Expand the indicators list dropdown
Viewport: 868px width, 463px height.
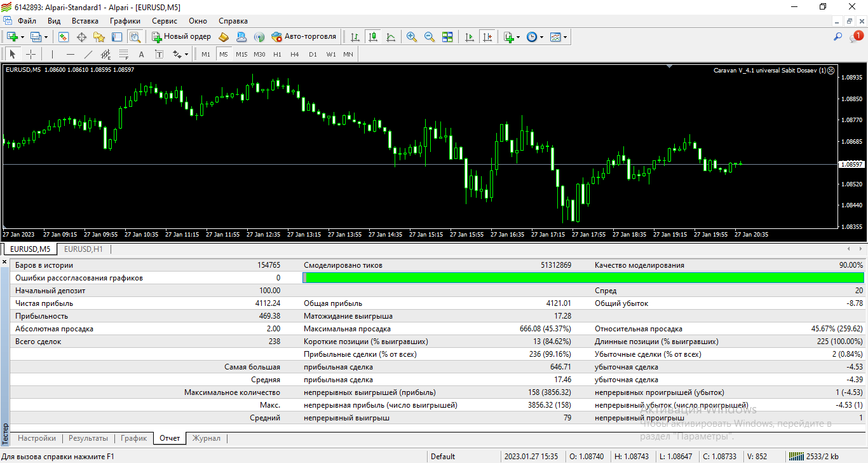pos(520,37)
